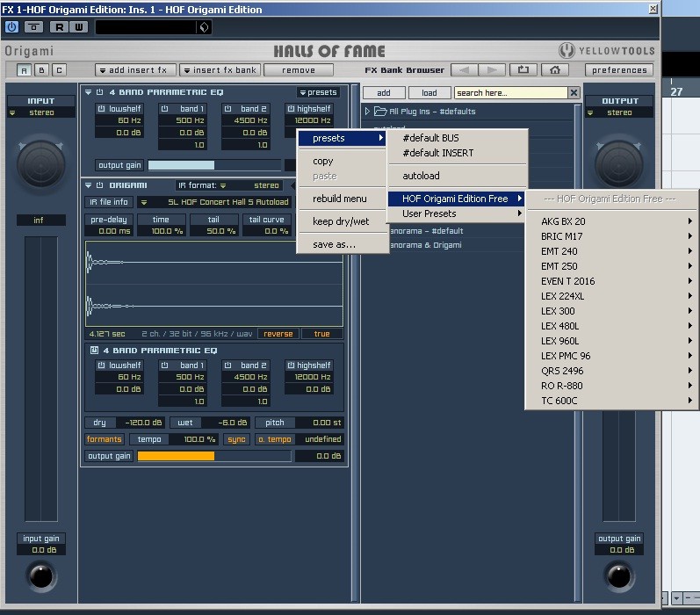
Task: Toggle top EQ lowshelf band power
Action: [x=101, y=109]
